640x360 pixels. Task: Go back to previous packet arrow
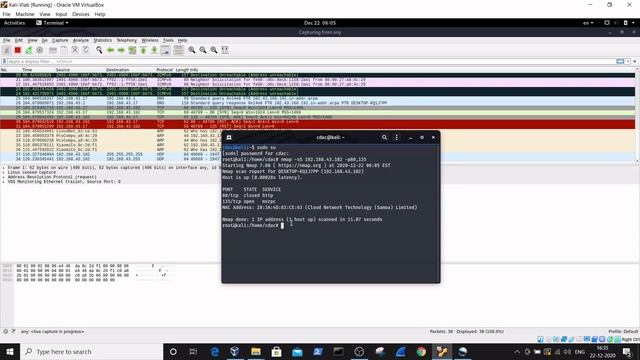point(110,50)
